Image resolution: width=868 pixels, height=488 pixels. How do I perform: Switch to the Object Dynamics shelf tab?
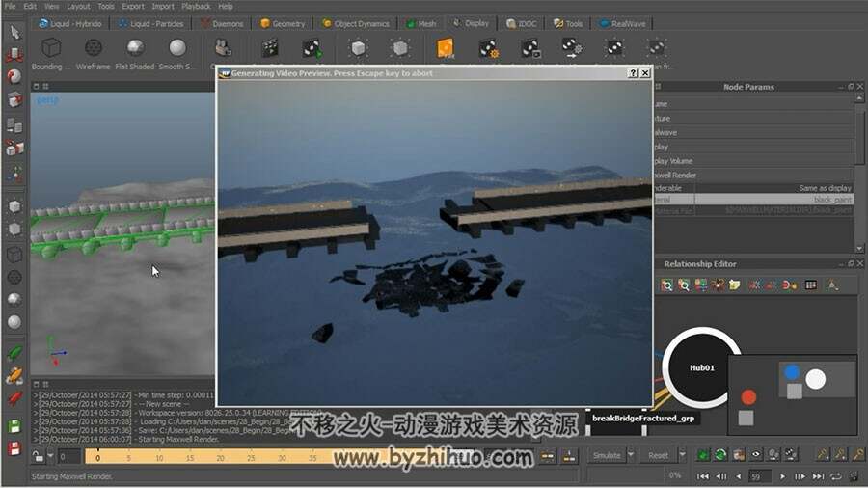point(357,24)
